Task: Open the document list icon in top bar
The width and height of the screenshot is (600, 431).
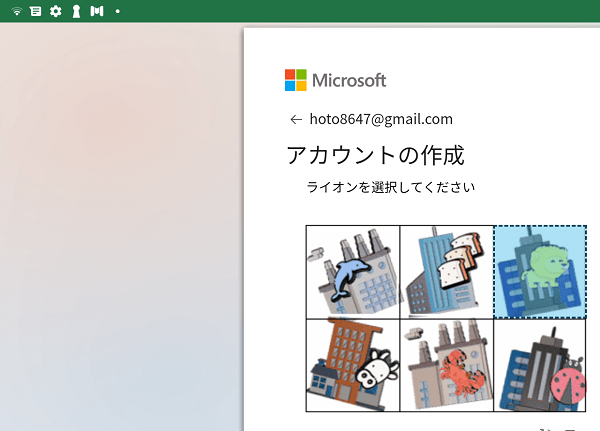Action: pos(36,11)
